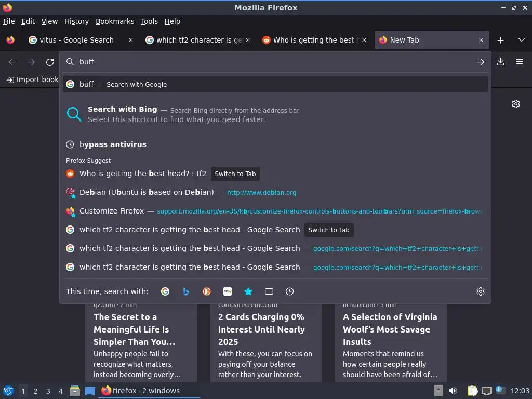This screenshot has height=399, width=532.
Task: Search bookmarks using the star icon
Action: [248, 291]
